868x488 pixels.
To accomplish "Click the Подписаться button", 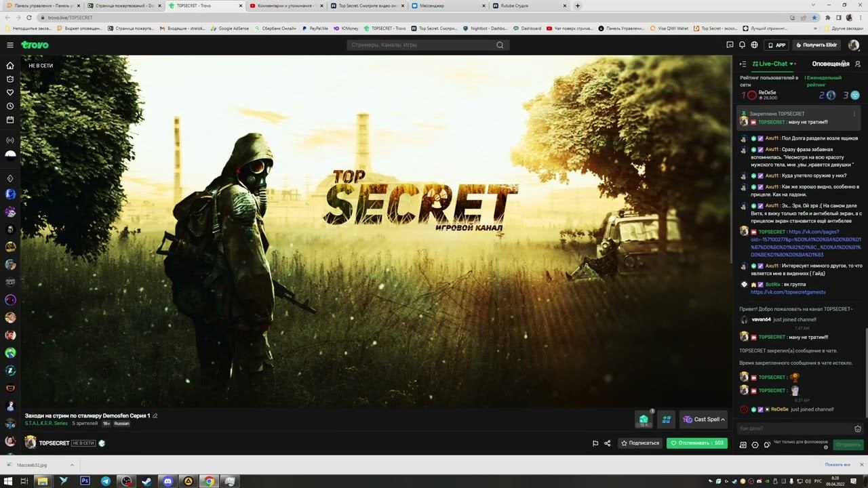I will tap(640, 443).
